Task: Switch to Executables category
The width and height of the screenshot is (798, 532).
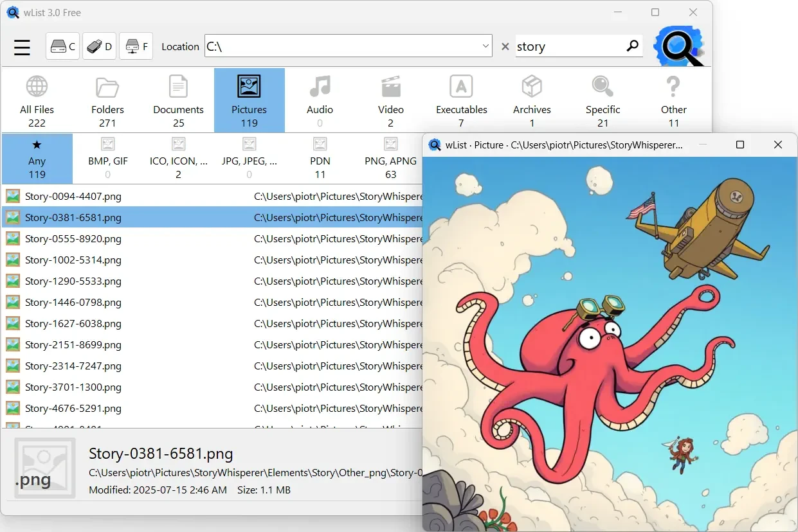Action: (461, 101)
